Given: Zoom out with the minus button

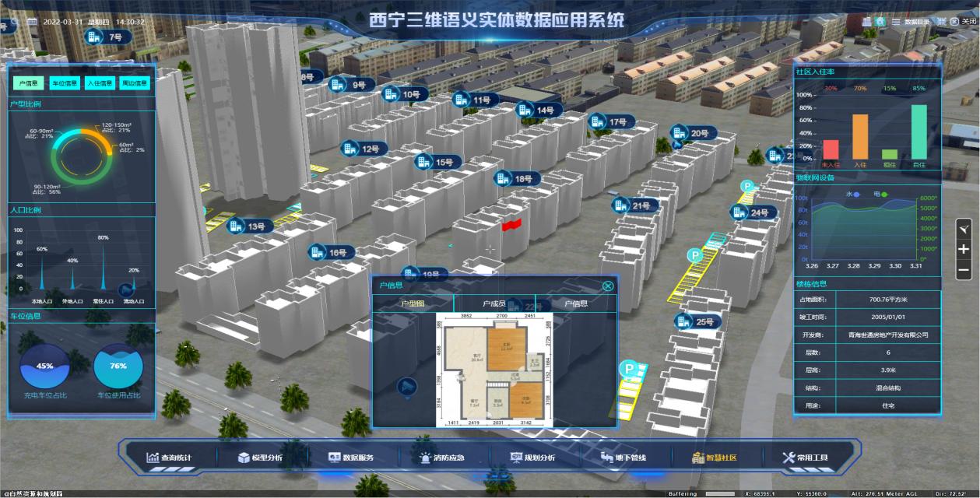Looking at the screenshot, I should click(x=964, y=271).
